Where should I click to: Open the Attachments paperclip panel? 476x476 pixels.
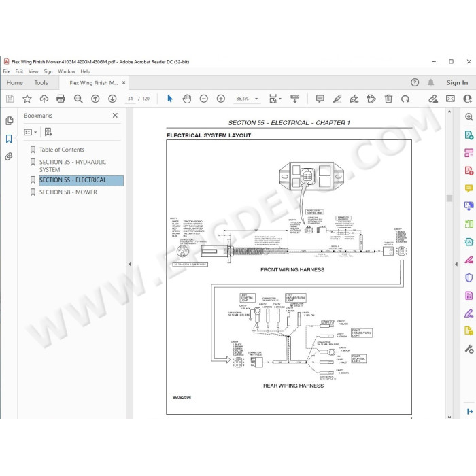9,156
